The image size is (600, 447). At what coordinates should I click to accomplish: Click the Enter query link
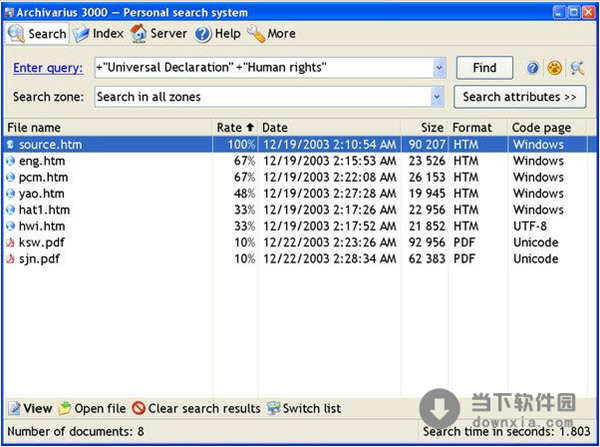pyautogui.click(x=48, y=68)
